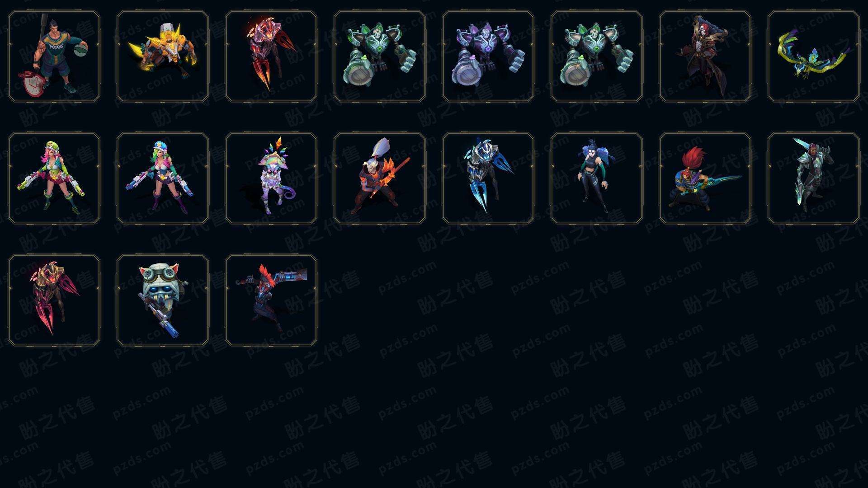The width and height of the screenshot is (868, 488).
Task: Open the yellow mech creature skin
Action: click(x=163, y=56)
